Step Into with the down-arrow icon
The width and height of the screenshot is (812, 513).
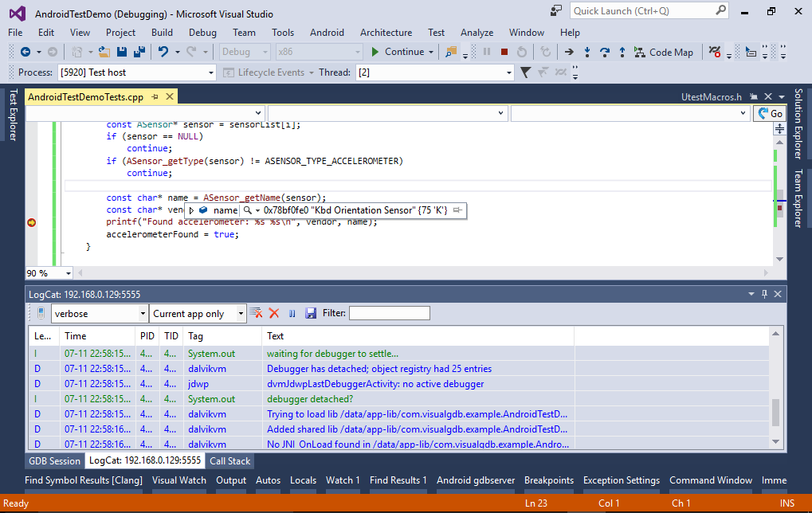(586, 52)
